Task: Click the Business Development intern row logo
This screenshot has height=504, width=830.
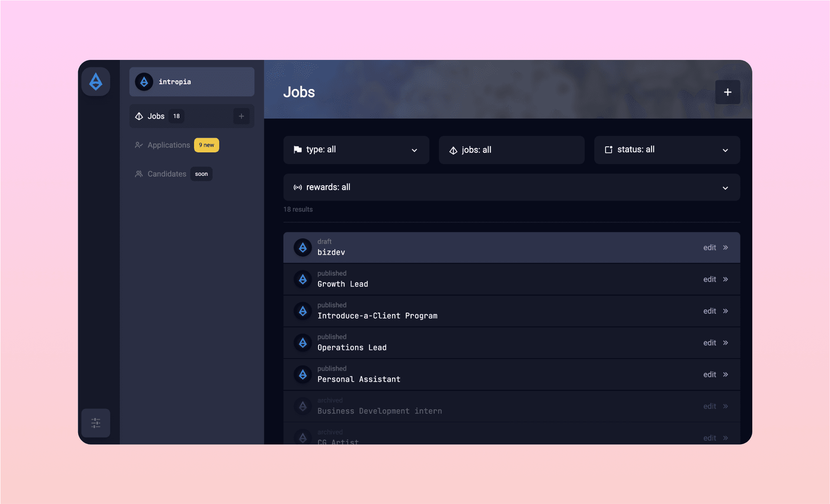Action: (x=303, y=406)
